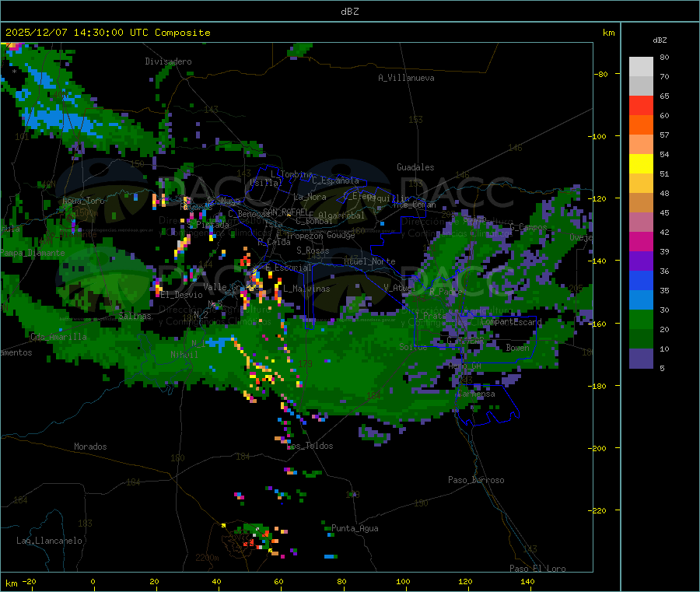
Task: Click the red 60-65 dBZ legend swatch
Action: coord(641,105)
